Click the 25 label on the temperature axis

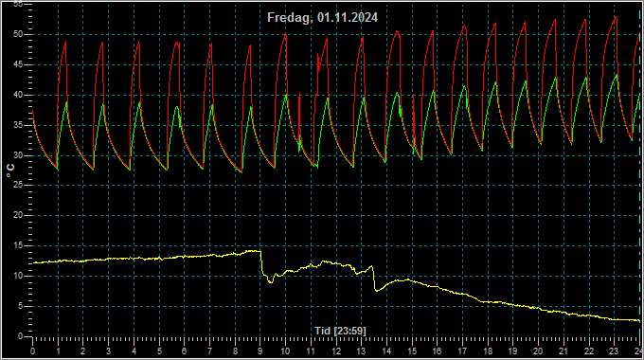pyautogui.click(x=18, y=186)
